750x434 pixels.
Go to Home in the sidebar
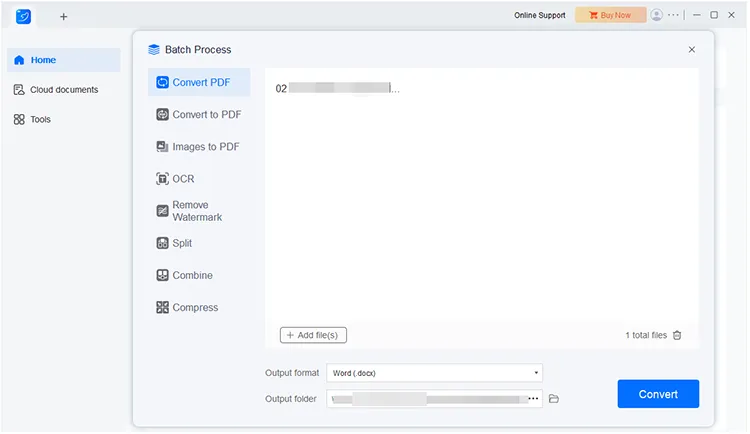pyautogui.click(x=64, y=60)
